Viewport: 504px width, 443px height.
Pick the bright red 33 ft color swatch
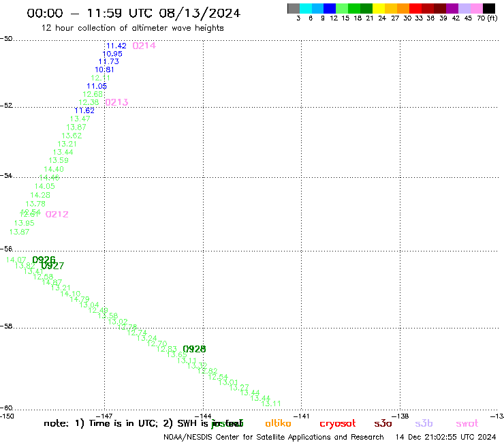tap(415, 8)
